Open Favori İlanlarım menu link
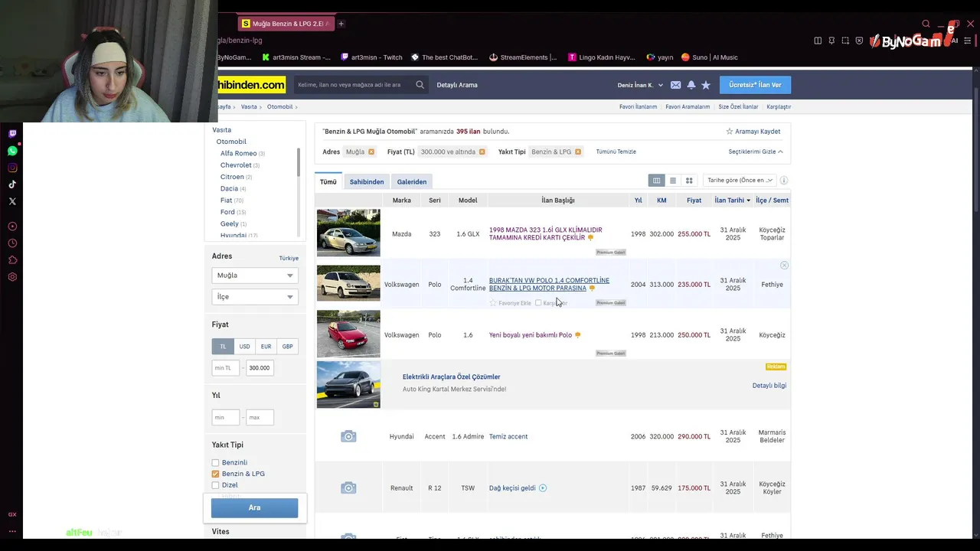 tap(638, 107)
